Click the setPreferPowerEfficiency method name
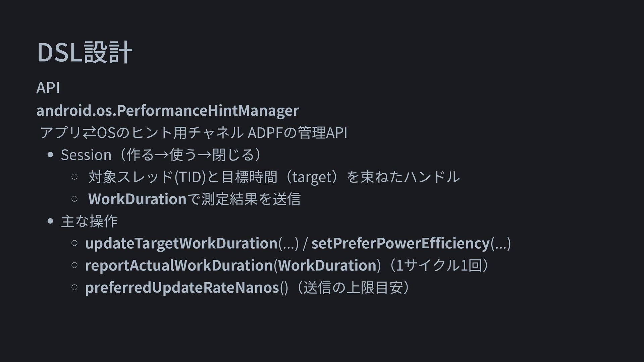This screenshot has width=644, height=362. coord(400,243)
